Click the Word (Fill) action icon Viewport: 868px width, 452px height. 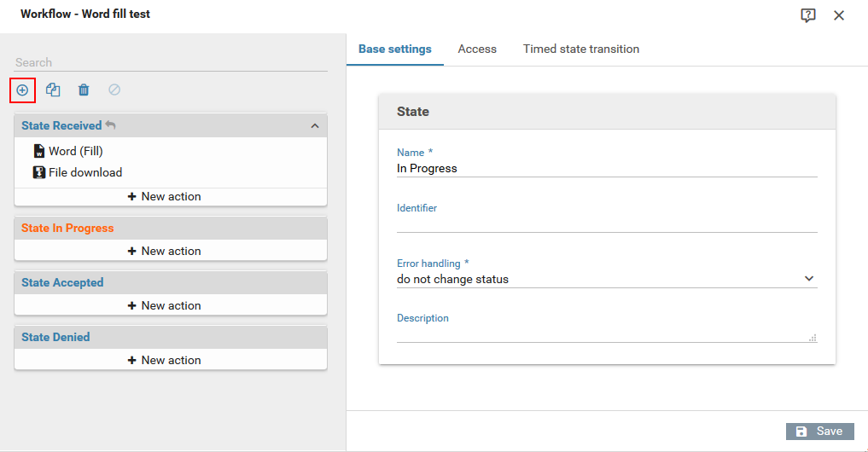tap(39, 151)
